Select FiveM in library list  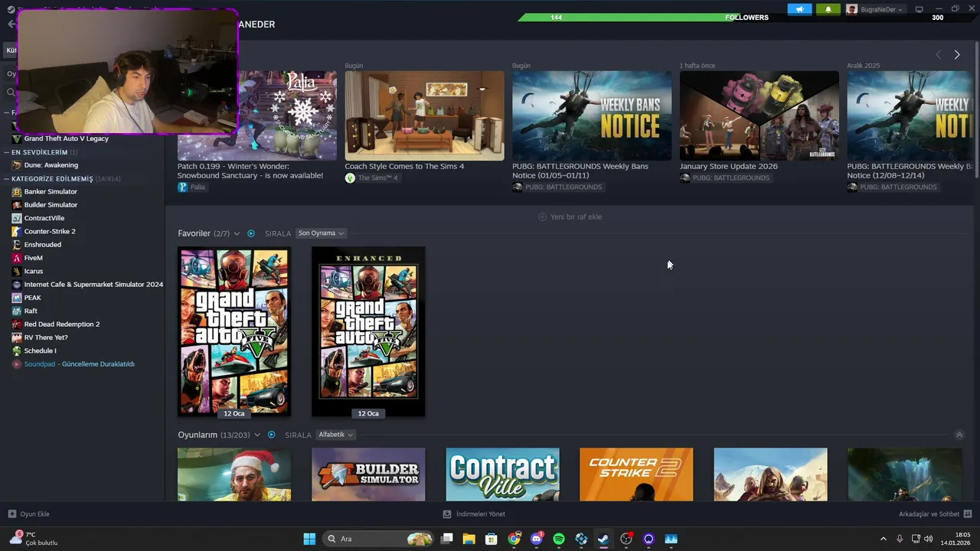pos(33,258)
